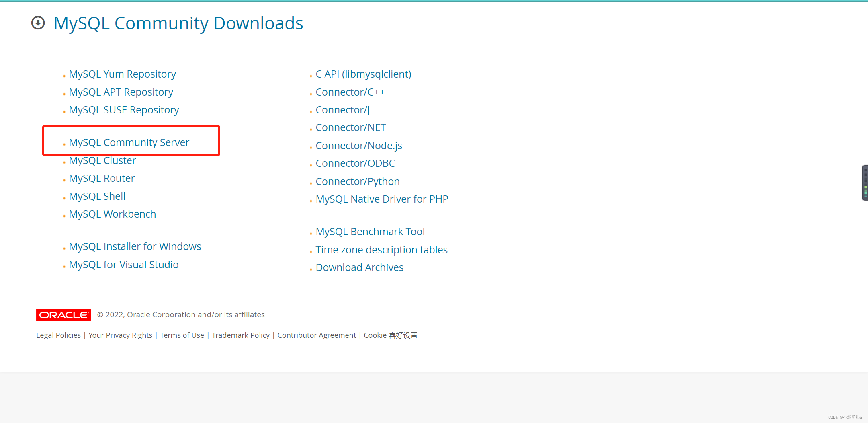Open Connector/C++ link
Viewport: 868px width, 423px height.
(x=350, y=92)
